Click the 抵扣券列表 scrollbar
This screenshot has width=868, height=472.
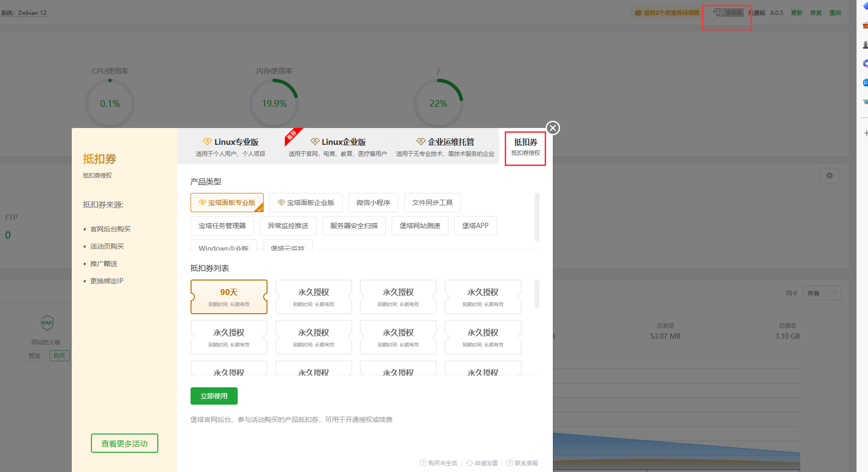click(537, 294)
